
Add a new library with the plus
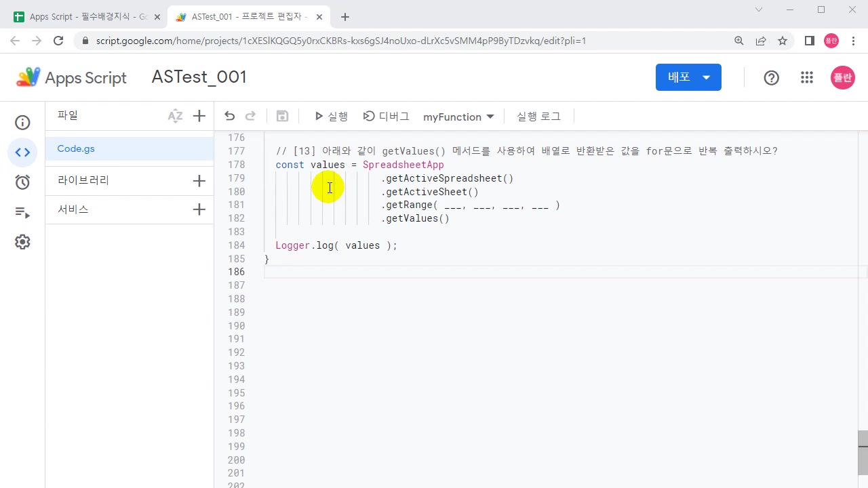point(199,180)
